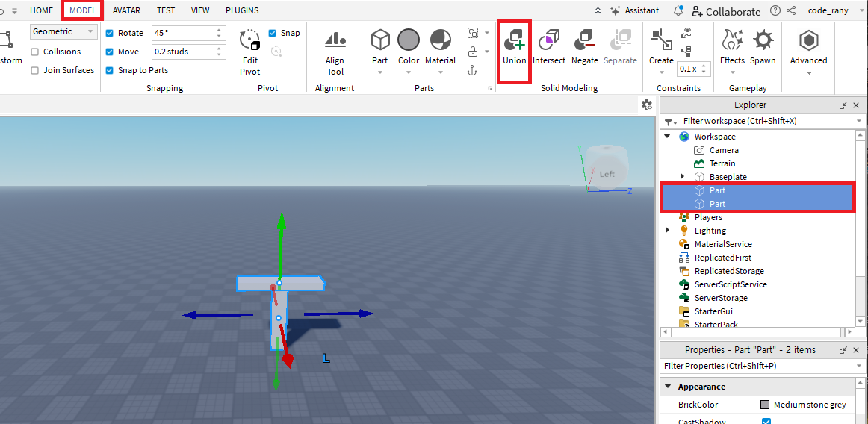Pop out the Properties panel
The image size is (868, 424).
pos(843,350)
